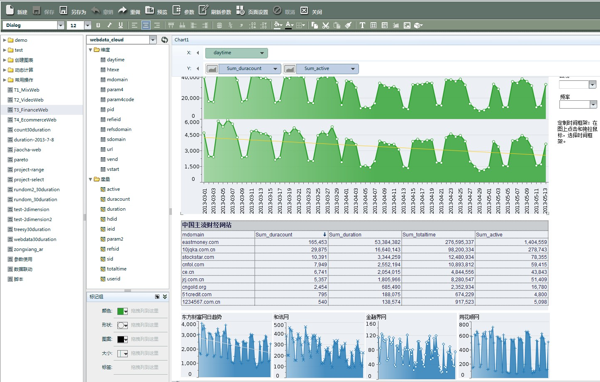The image size is (600, 382).
Task: Toggle underline formatting
Action: (x=121, y=25)
